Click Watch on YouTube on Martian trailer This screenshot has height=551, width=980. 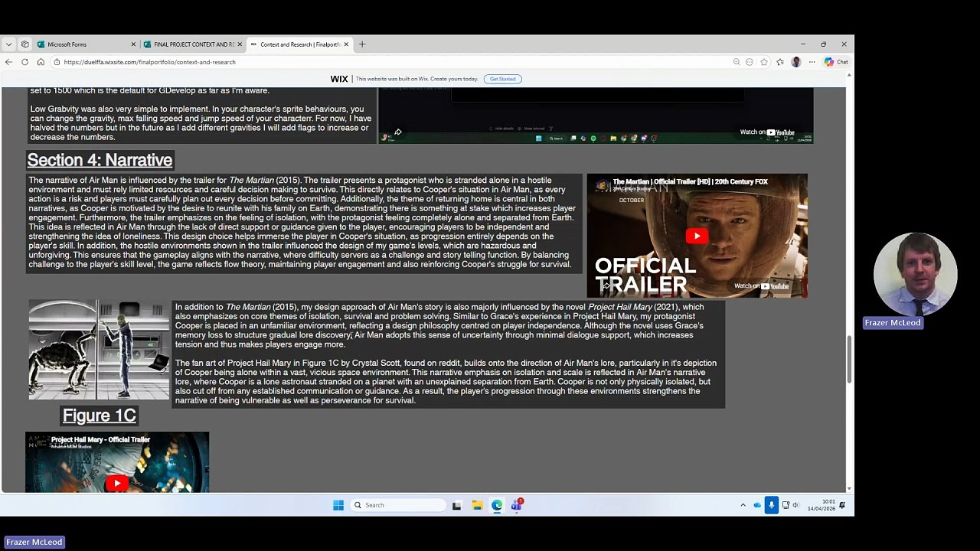tap(761, 286)
